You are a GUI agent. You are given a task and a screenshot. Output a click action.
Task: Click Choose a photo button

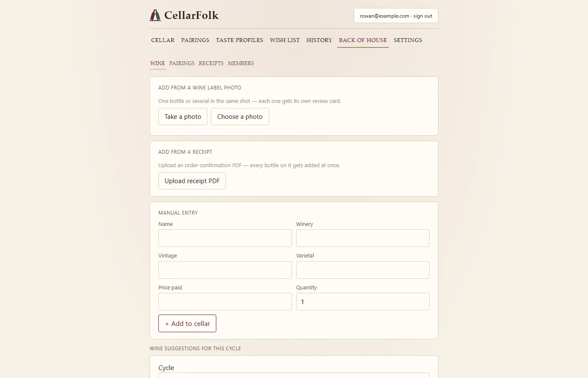point(240,117)
